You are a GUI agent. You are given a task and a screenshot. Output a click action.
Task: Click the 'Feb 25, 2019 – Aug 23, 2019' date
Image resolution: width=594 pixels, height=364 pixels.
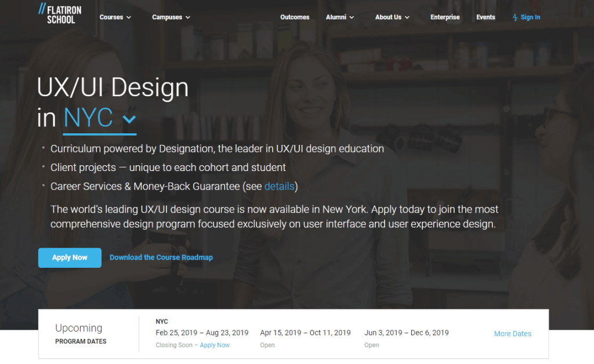tap(202, 333)
